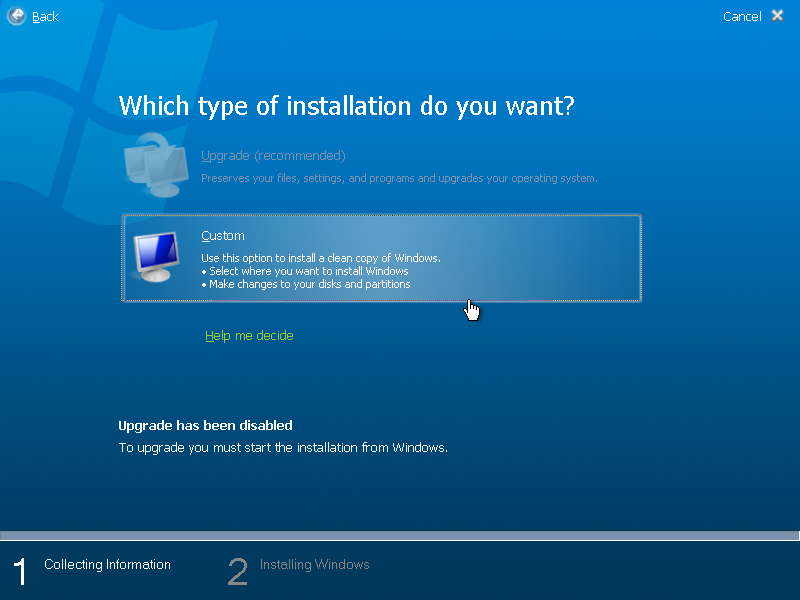Click the Installing Windows step label
This screenshot has width=800, height=600.
pos(314,564)
